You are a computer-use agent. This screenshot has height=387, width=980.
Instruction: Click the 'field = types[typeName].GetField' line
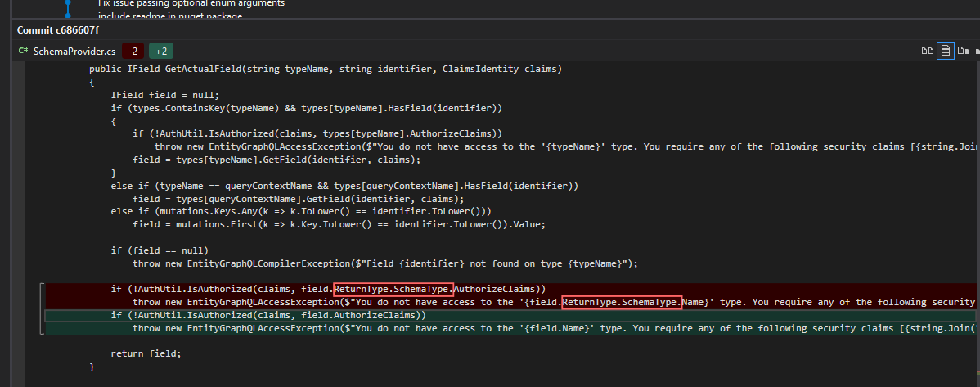pos(276,160)
